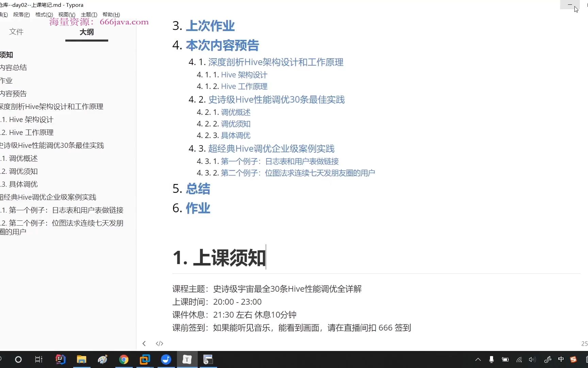Image resolution: width=588 pixels, height=368 pixels.
Task: Open 超经典Hive调优企业级案例实践 TOC link
Action: (271, 149)
